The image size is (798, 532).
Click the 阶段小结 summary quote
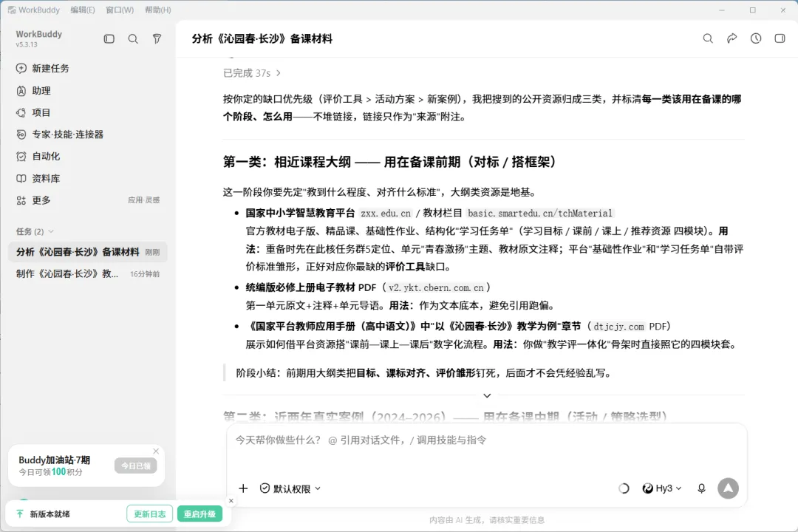(423, 373)
